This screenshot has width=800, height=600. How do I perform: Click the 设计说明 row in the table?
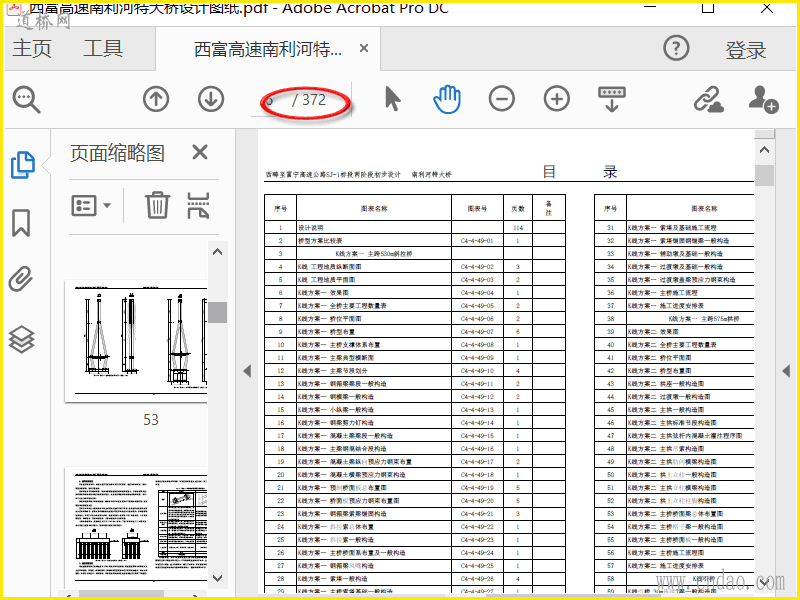(415, 228)
